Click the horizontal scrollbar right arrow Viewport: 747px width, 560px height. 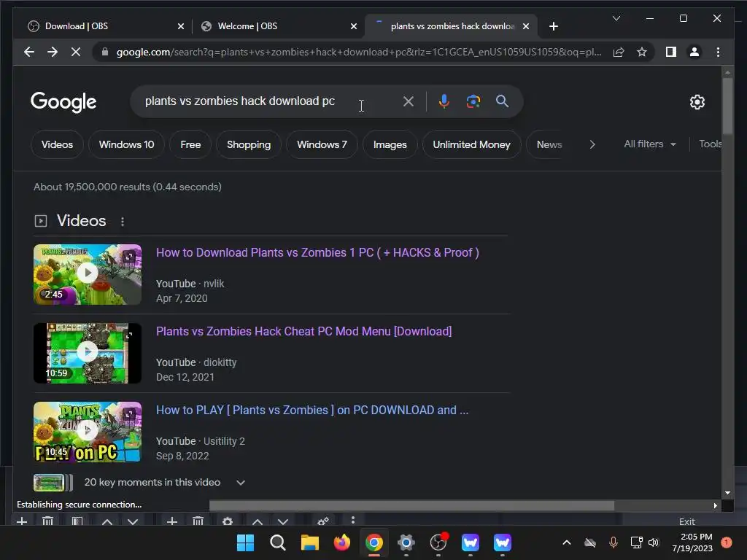[715, 506]
